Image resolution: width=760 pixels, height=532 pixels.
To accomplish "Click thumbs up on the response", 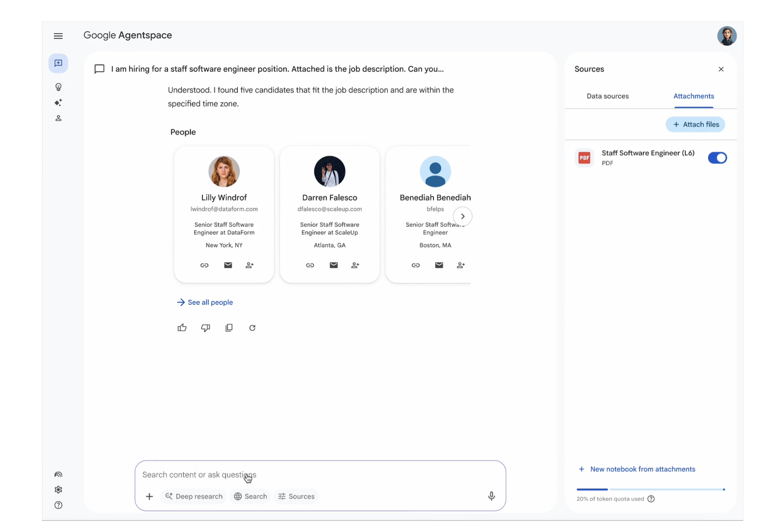I will 182,328.
